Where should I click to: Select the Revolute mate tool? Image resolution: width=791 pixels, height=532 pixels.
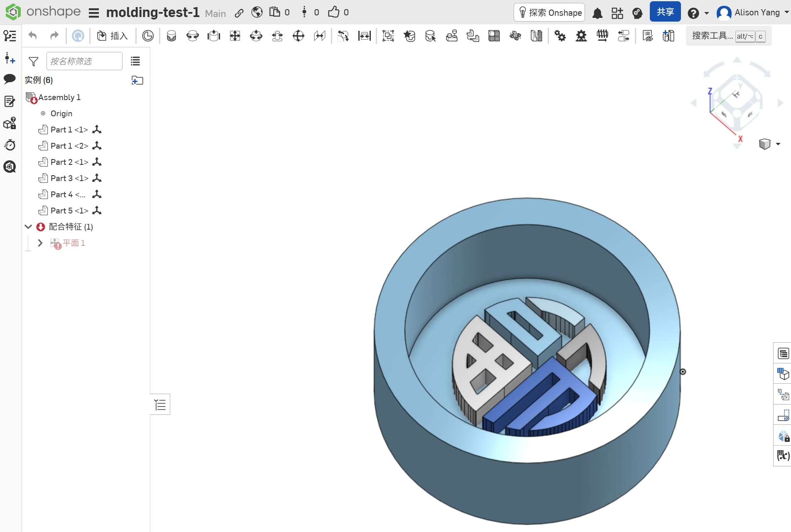pos(192,36)
